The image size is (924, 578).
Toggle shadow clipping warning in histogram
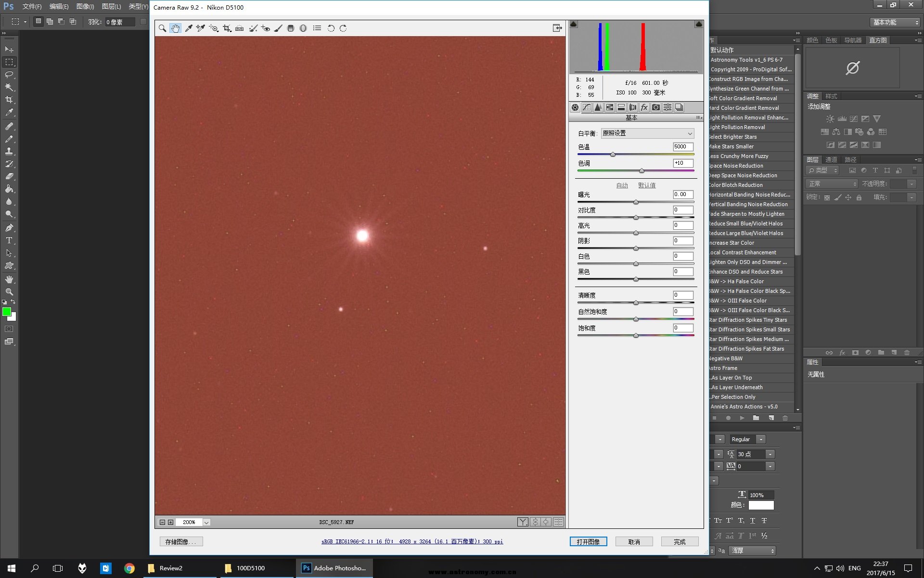coord(574,24)
